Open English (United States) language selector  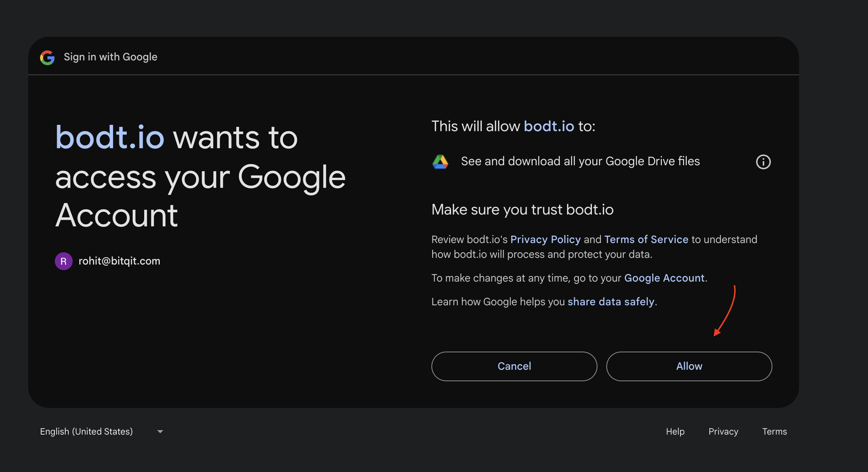click(x=86, y=432)
